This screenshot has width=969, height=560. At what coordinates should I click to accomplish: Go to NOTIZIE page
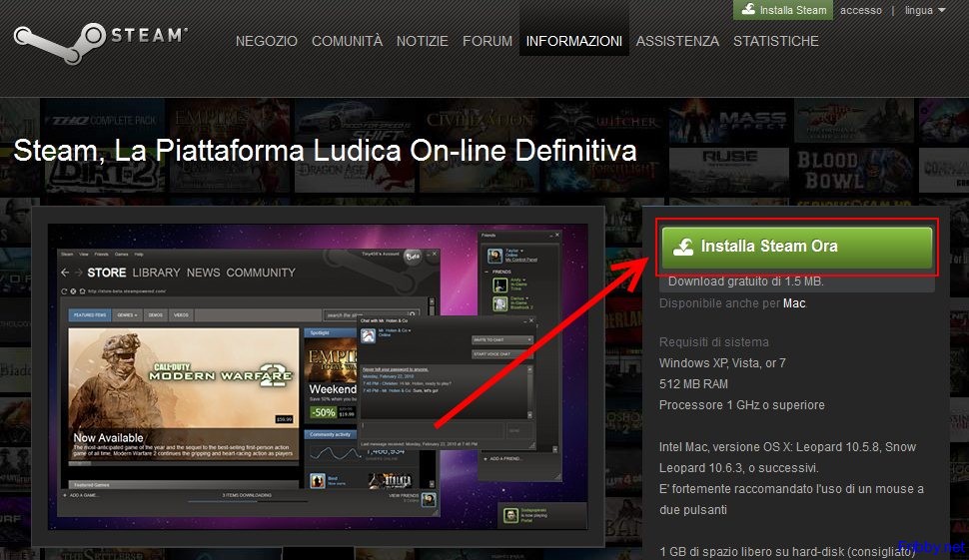coord(423,41)
